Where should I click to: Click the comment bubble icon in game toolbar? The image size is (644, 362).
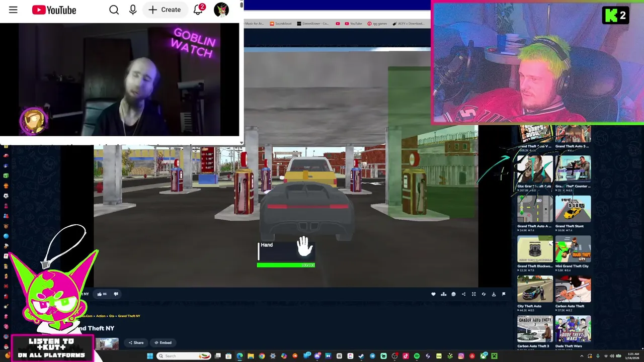click(x=453, y=294)
